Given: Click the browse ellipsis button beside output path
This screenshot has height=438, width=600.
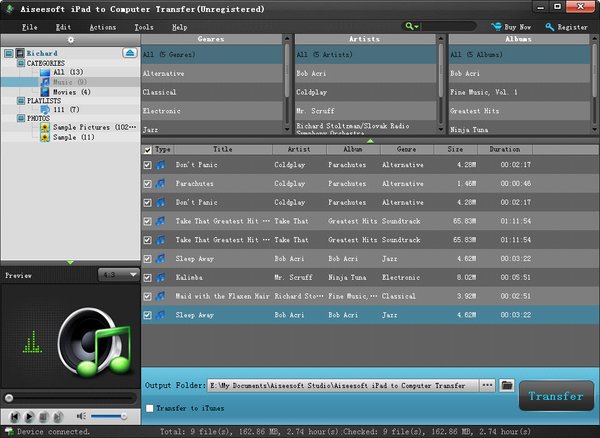Looking at the screenshot, I should coord(488,384).
